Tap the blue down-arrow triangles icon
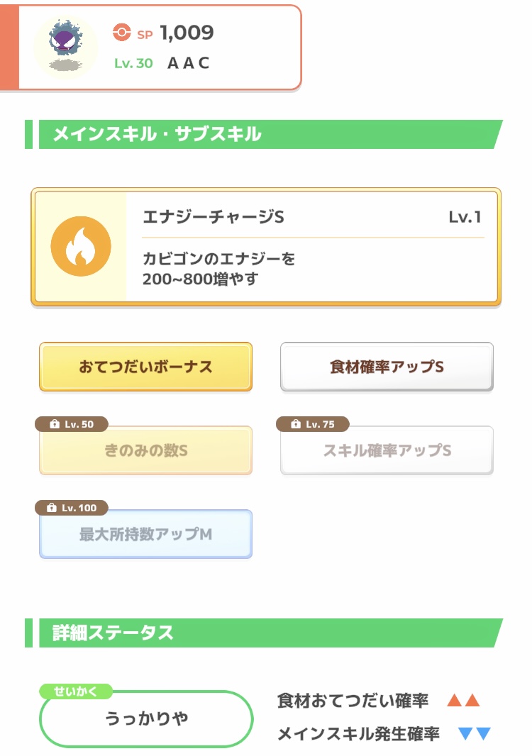532x756 pixels. [x=475, y=733]
